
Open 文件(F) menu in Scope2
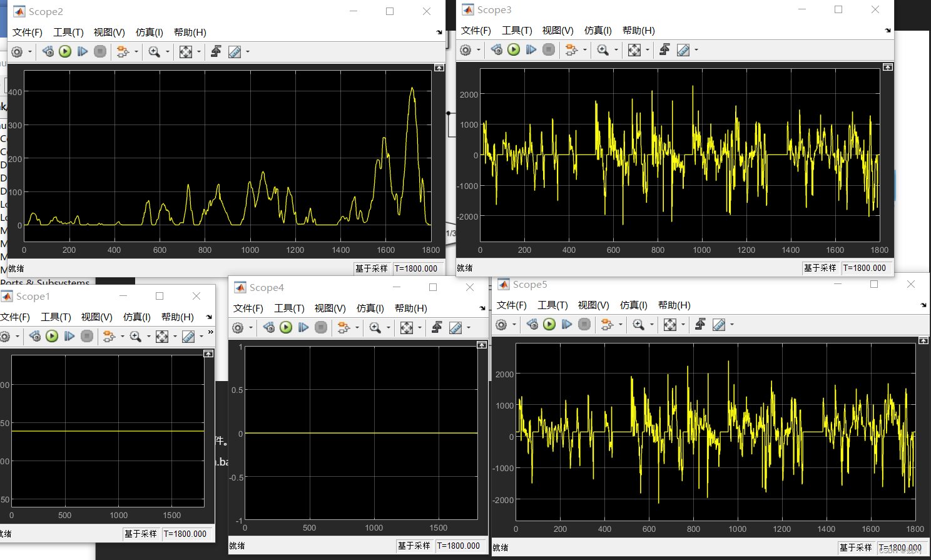28,33
